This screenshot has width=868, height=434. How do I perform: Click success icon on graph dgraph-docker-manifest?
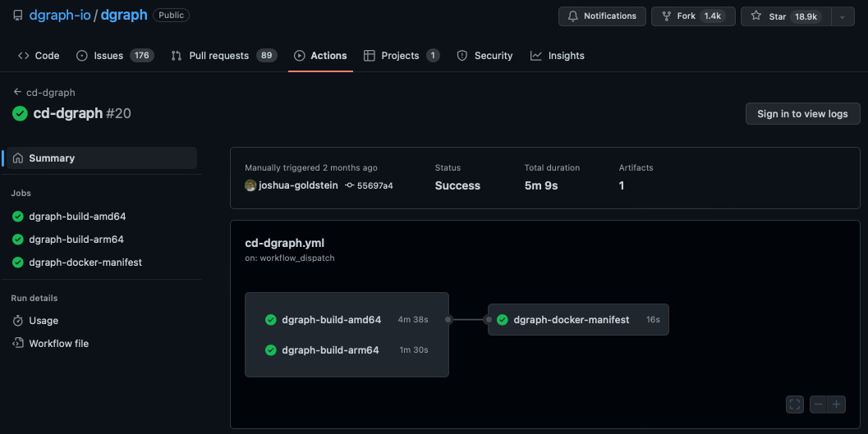pyautogui.click(x=503, y=320)
